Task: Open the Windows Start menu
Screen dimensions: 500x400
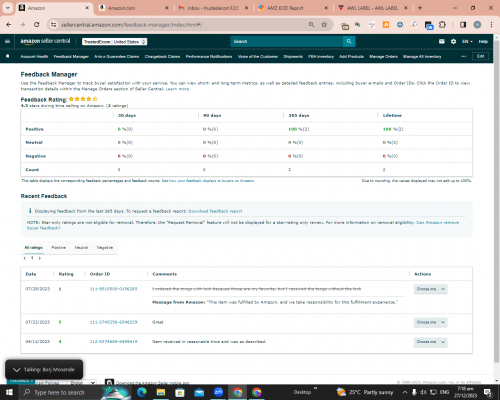Action: coord(9,392)
